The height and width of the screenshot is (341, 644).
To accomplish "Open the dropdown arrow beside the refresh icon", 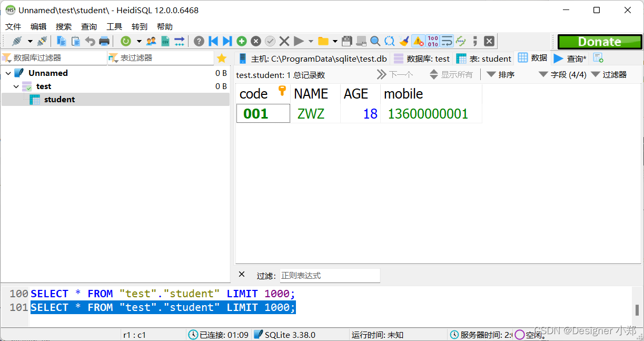I will [139, 41].
